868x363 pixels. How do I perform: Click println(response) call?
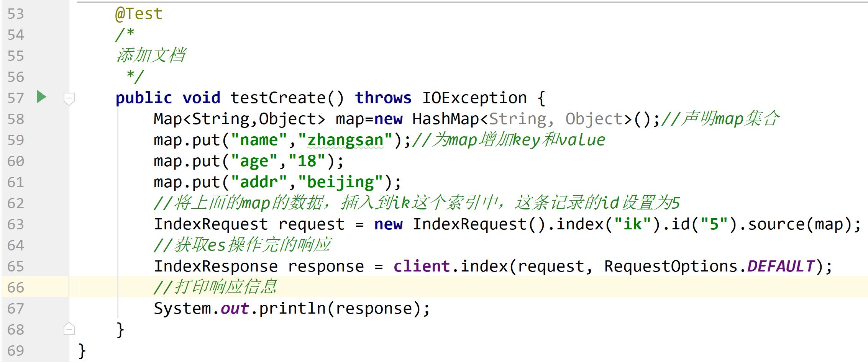point(340,309)
